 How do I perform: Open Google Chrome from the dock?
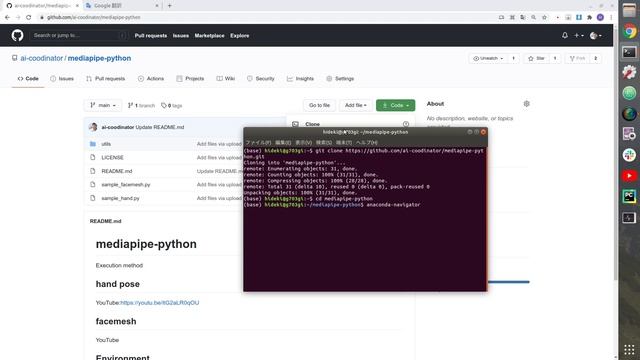[x=629, y=31]
